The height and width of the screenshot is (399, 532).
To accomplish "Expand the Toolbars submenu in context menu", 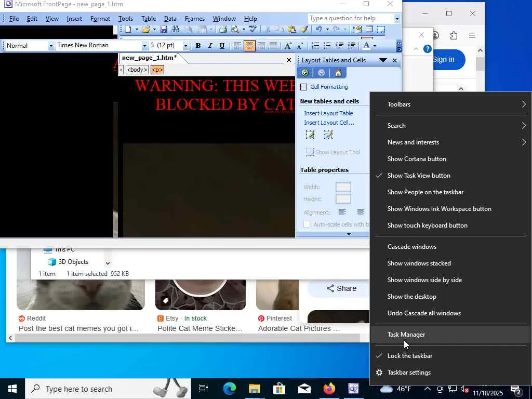I will pos(450,104).
